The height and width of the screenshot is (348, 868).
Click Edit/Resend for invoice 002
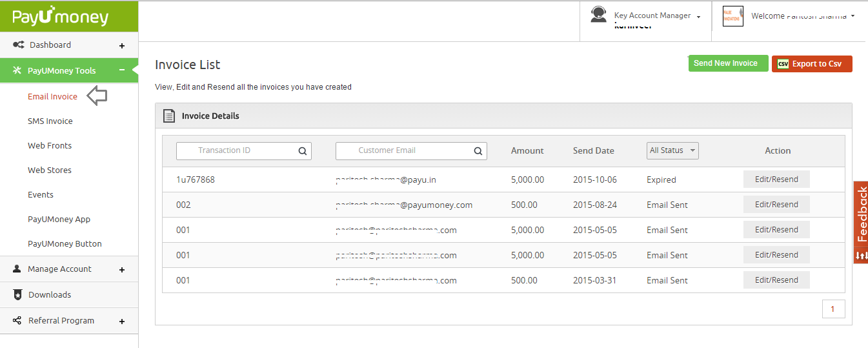tap(776, 205)
